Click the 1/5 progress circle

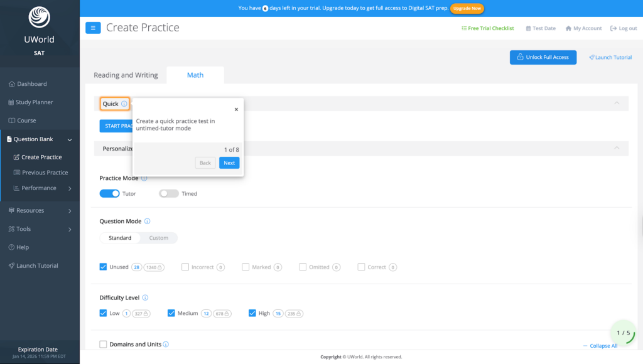[623, 333]
